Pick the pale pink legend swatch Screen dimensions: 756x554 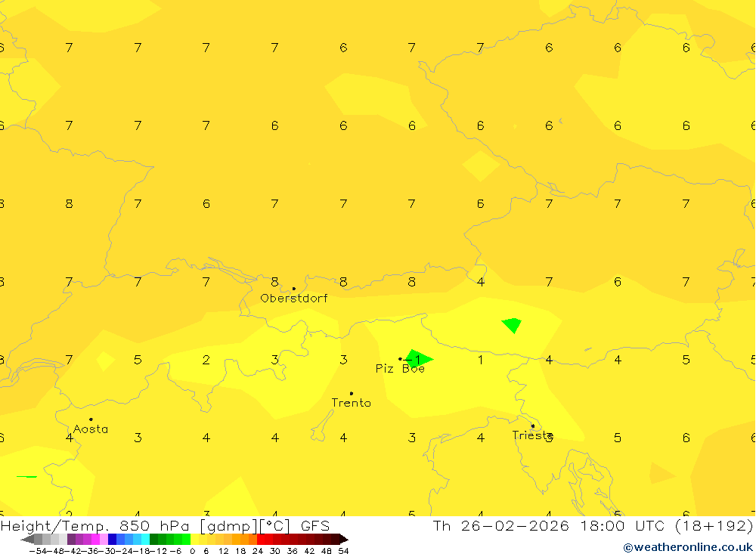[x=104, y=540]
